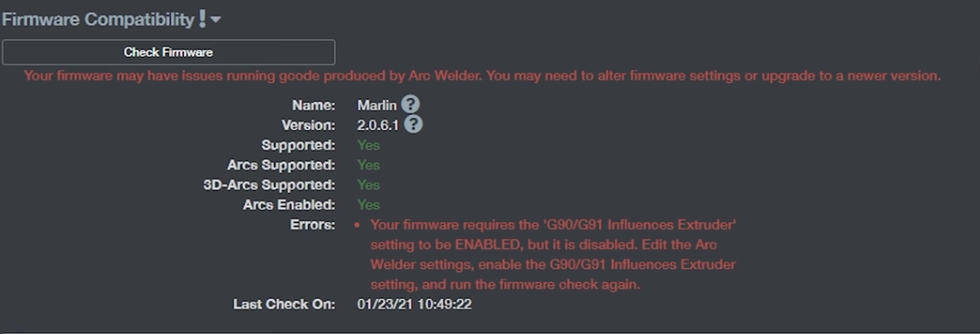Click the Name label

point(313,105)
